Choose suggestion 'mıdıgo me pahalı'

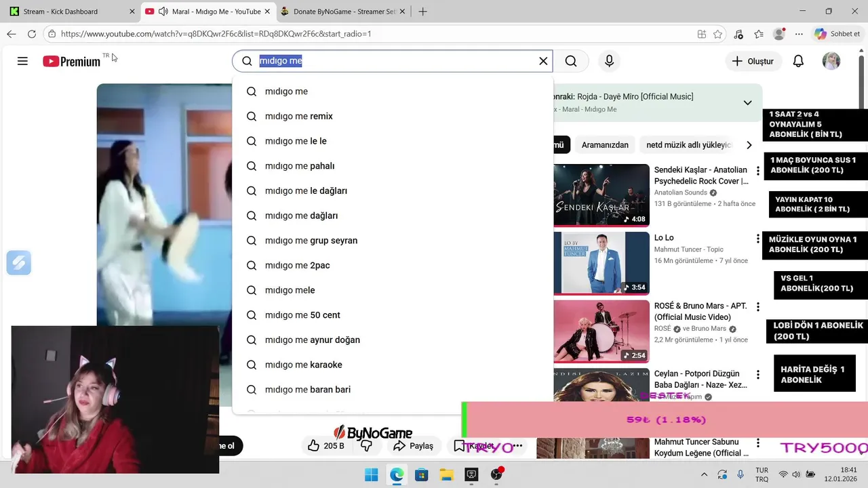[x=392, y=166]
